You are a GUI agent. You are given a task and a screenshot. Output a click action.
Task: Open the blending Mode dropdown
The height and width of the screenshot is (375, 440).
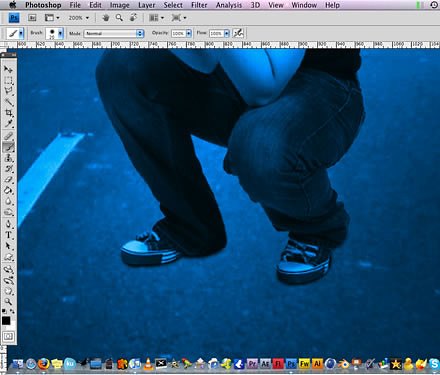114,33
